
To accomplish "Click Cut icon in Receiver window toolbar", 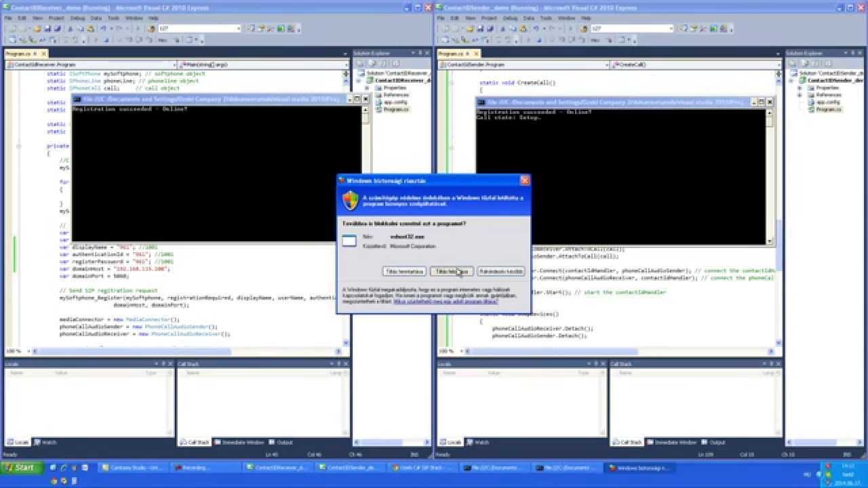I will pos(70,28).
